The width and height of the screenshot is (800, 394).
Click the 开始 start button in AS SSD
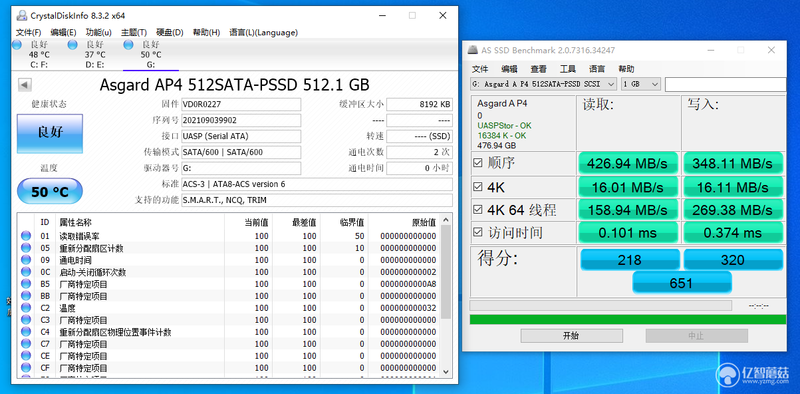(571, 335)
